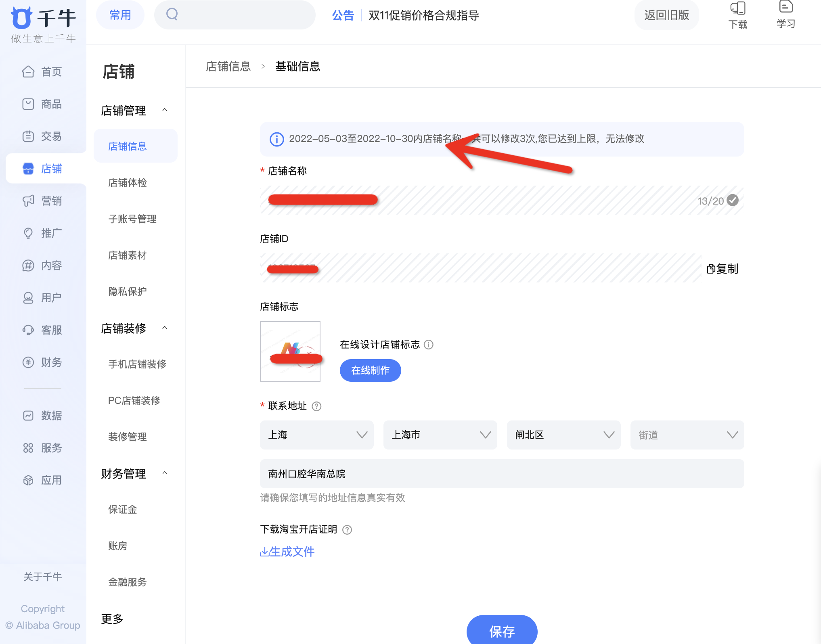Click the shop name checkmark icon
821x644 pixels.
click(x=733, y=200)
